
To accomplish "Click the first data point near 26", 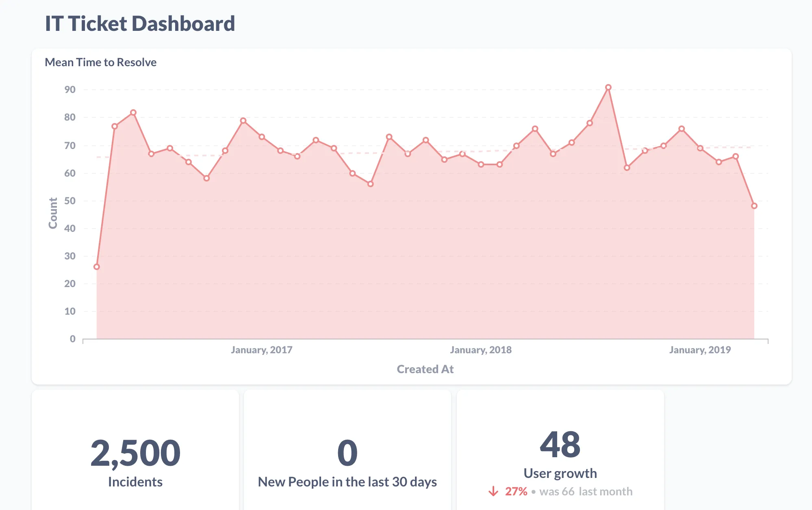I will coord(96,267).
